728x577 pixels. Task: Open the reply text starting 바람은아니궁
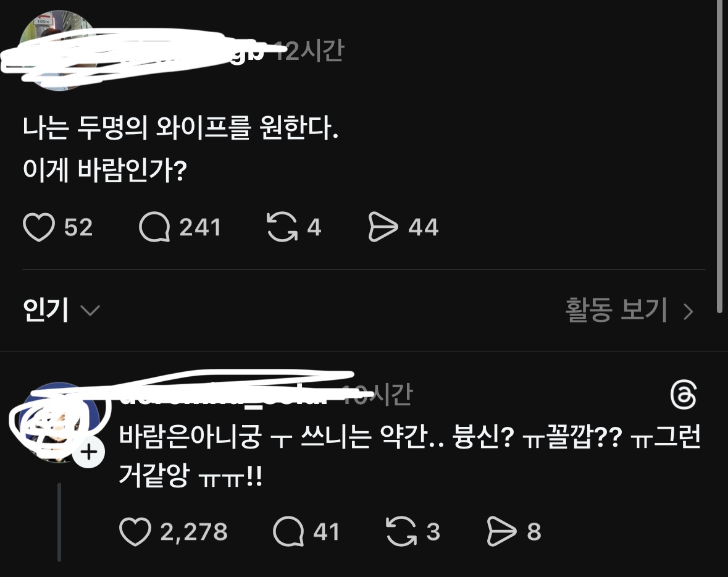point(409,456)
